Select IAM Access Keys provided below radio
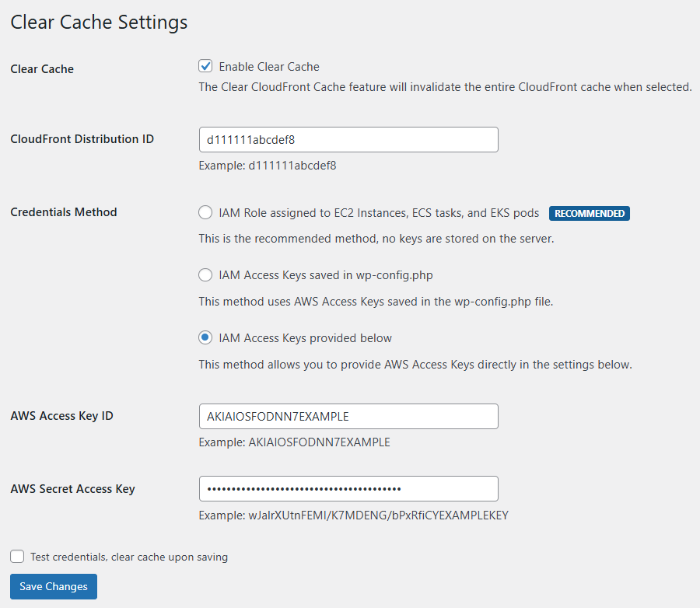Viewport: 700px width, 608px height. 205,337
